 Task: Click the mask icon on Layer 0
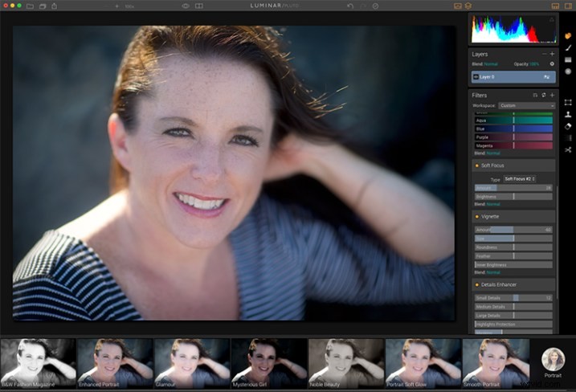(x=546, y=77)
